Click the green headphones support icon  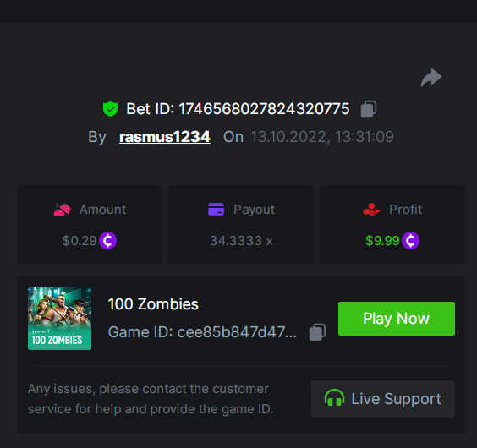[334, 398]
